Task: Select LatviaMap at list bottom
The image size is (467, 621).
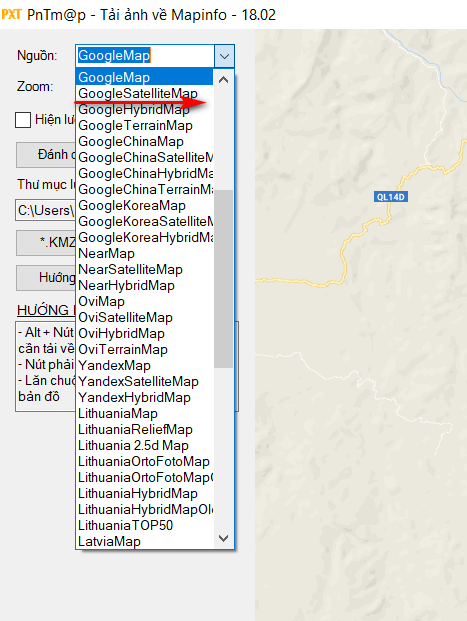Action: pyautogui.click(x=145, y=541)
